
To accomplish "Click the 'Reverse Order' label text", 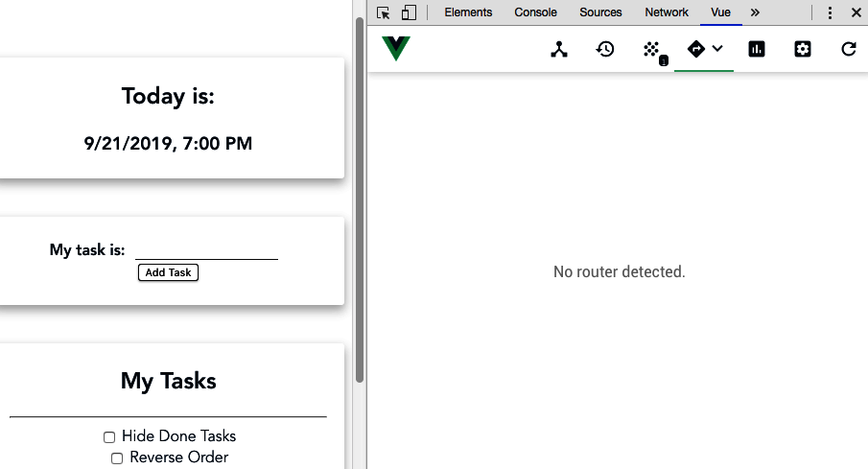I will point(178,457).
